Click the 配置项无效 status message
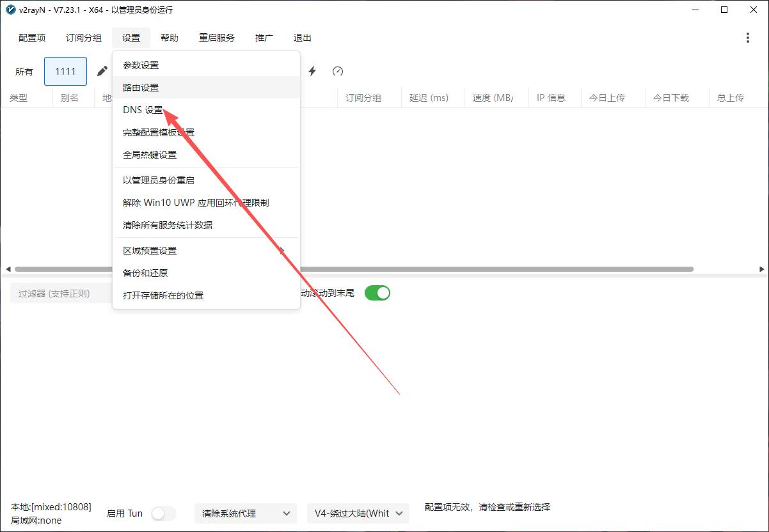 tap(488, 507)
